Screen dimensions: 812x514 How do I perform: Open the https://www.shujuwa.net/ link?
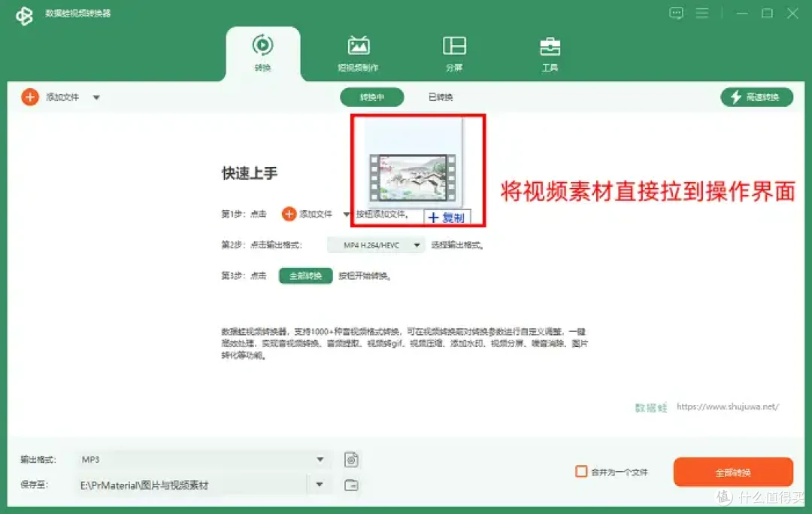728,406
